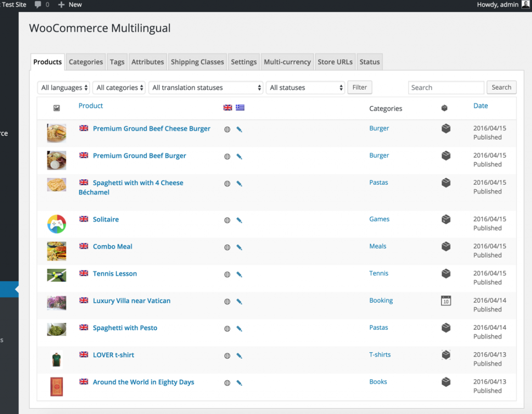Click globe icon for Premium Ground Beef Cheese Burger
532x414 pixels.
(228, 130)
